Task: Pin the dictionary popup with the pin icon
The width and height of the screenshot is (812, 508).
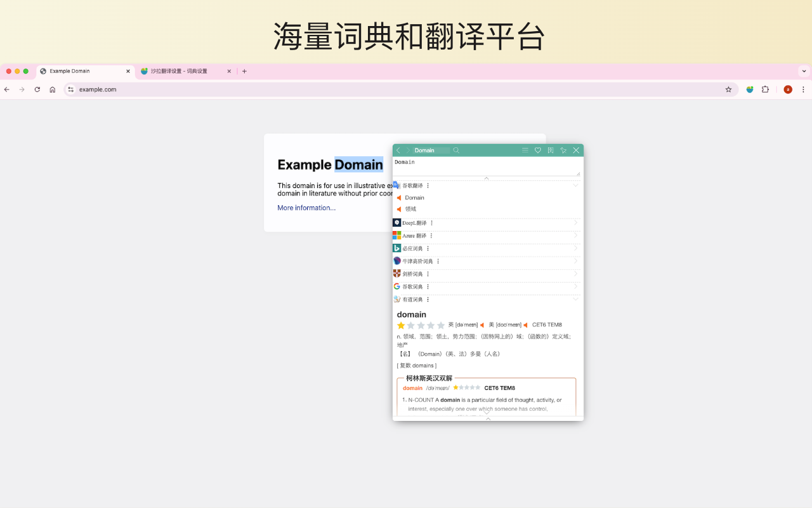Action: coord(563,150)
